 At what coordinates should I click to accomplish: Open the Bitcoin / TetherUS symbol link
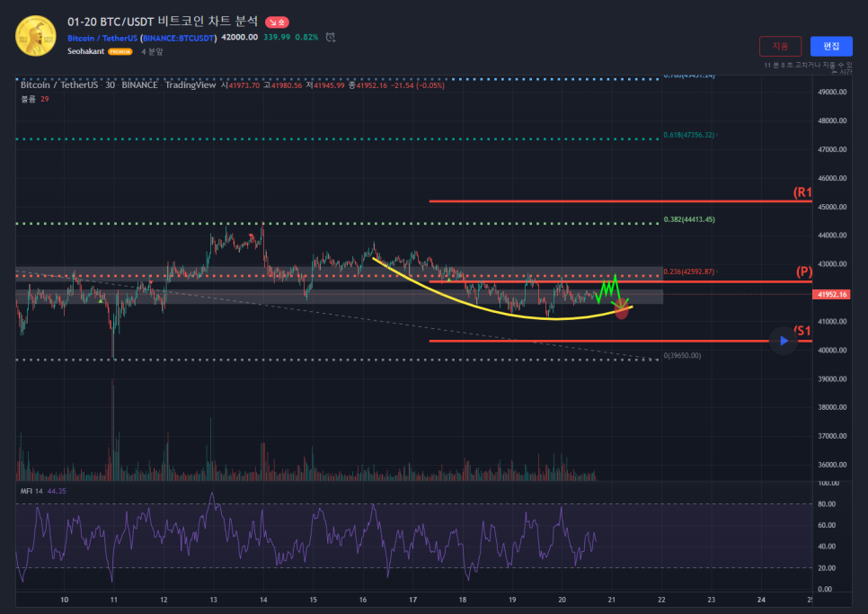click(x=102, y=38)
